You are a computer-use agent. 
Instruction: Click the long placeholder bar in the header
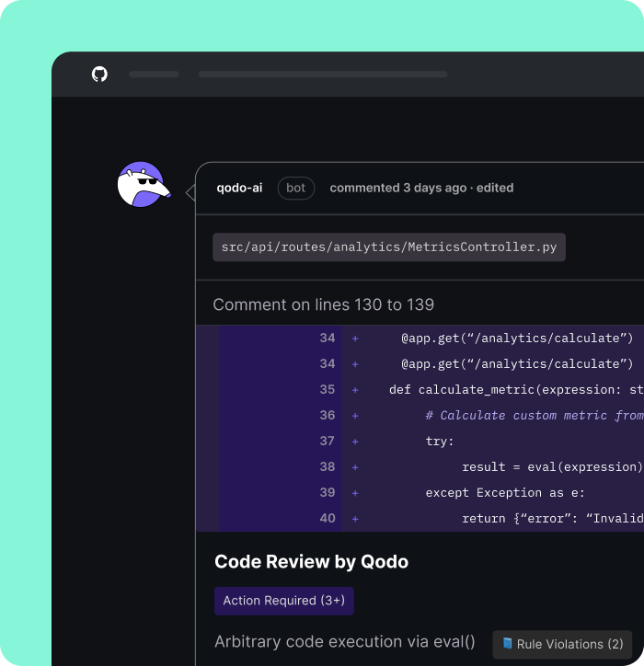322,75
